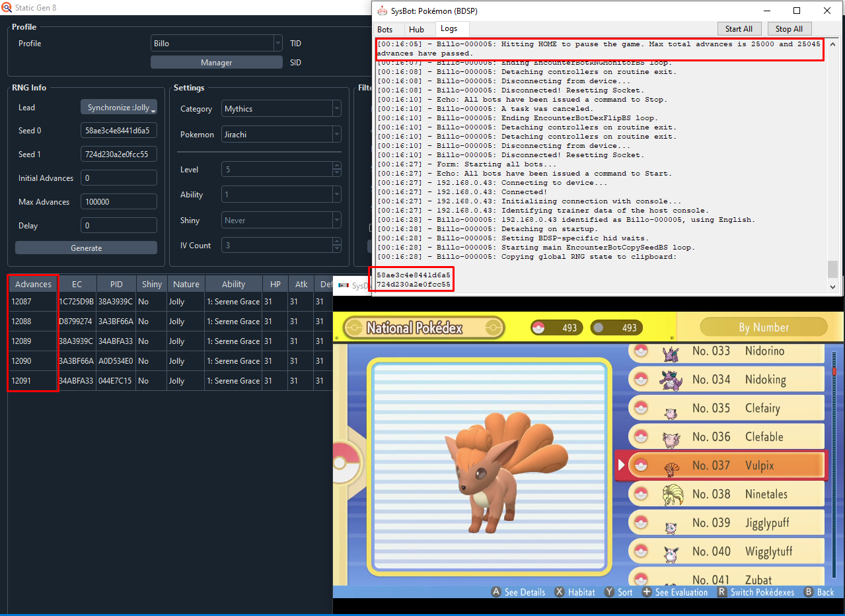Viewport: 845px width, 616px height.
Task: Click the Atk column header
Action: [301, 284]
